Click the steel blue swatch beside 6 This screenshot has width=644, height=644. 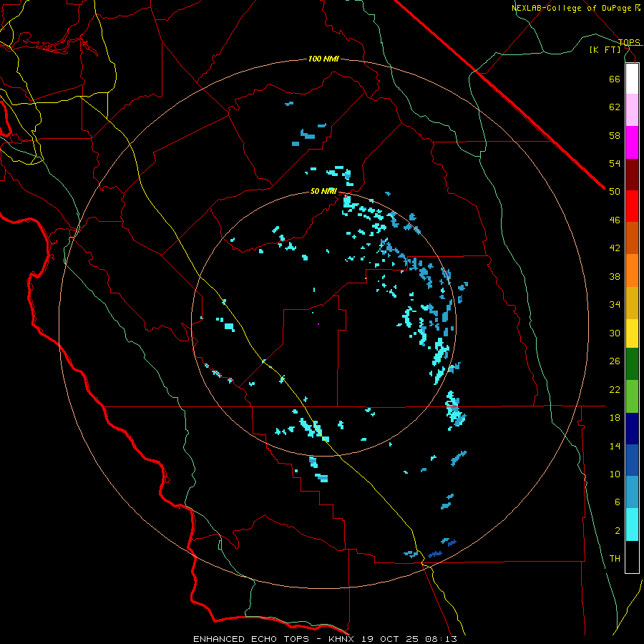[x=632, y=492]
